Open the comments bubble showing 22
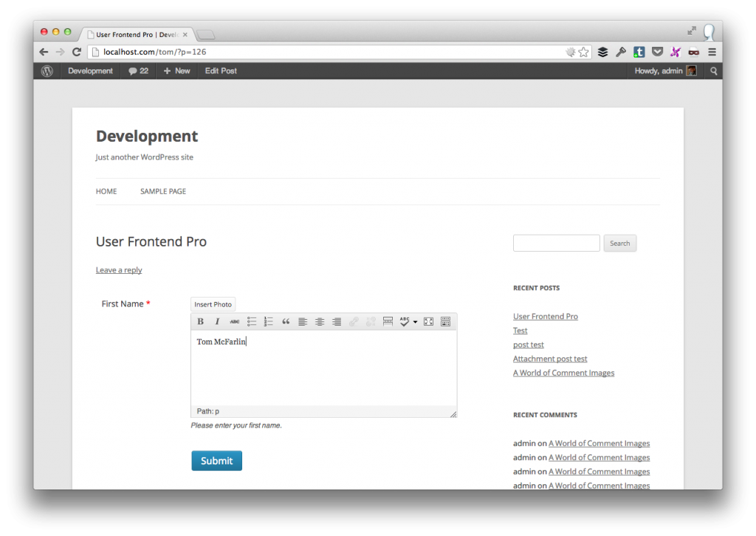Image resolution: width=756 pixels, height=536 pixels. (x=138, y=71)
